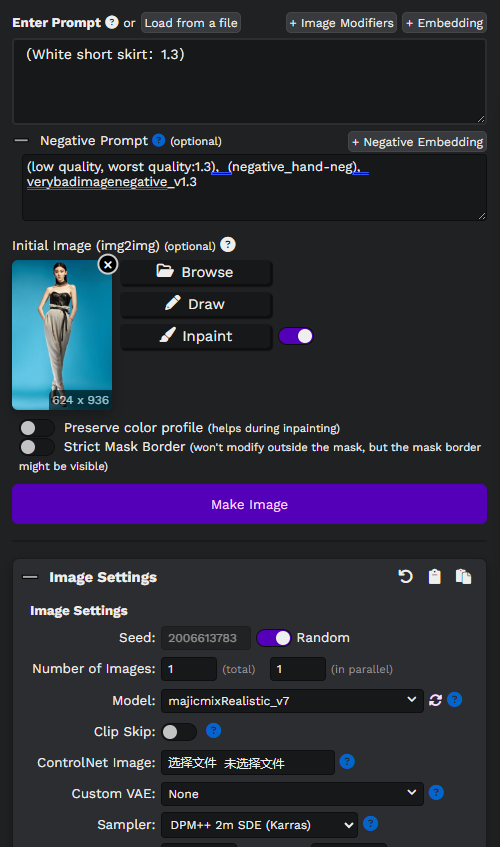Click the help icon beside Negative Prompt
This screenshot has width=500, height=847.
[x=158, y=140]
